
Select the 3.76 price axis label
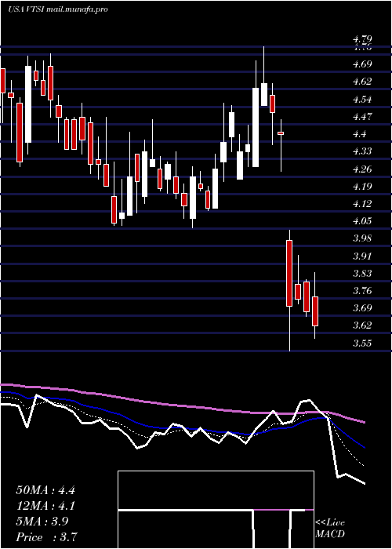362,291
